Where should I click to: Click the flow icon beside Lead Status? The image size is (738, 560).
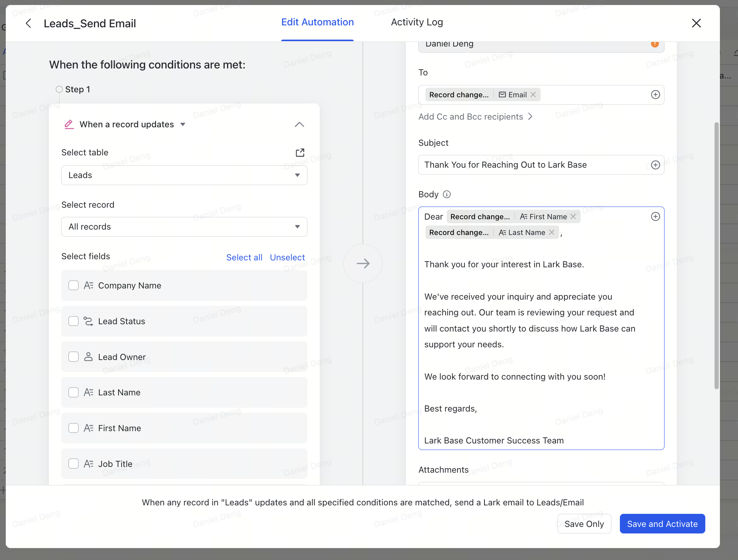(x=88, y=321)
